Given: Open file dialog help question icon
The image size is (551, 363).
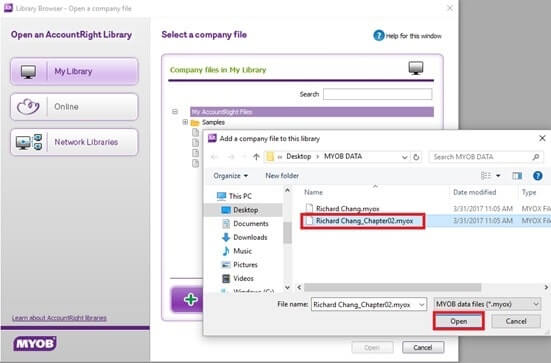Looking at the screenshot, I should (538, 176).
